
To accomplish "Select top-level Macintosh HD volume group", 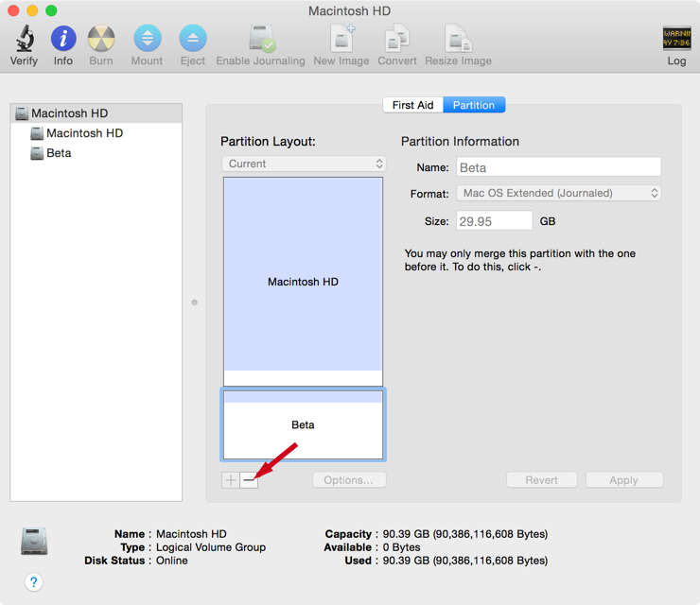I will pyautogui.click(x=96, y=113).
